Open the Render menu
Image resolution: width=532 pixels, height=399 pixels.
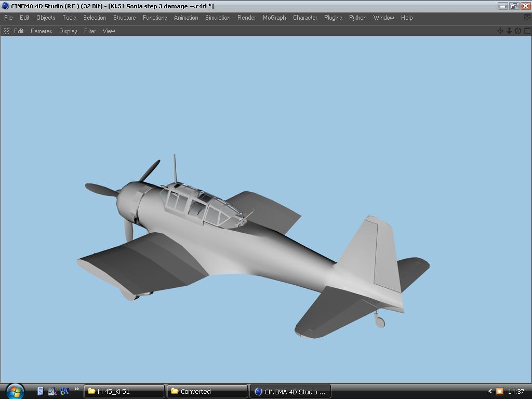[x=246, y=18]
